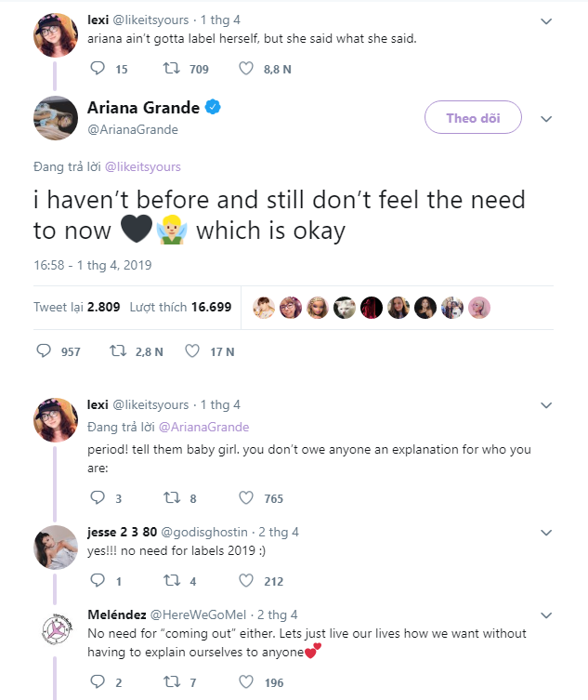Expand options chevron on lexi's top tweet

click(546, 21)
